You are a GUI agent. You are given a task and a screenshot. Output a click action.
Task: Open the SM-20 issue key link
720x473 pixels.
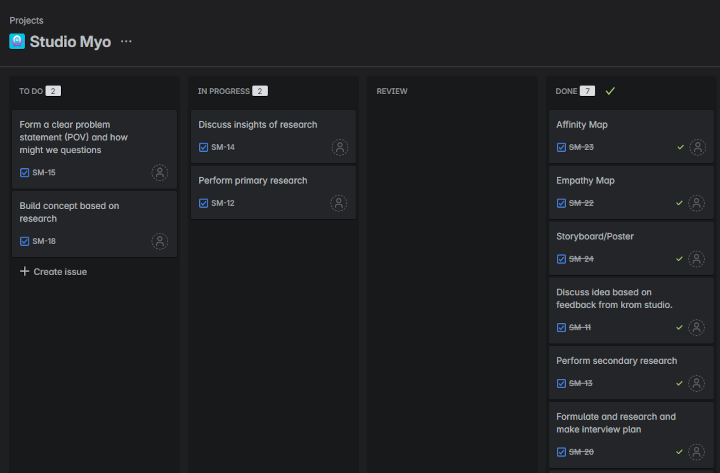[x=581, y=452]
